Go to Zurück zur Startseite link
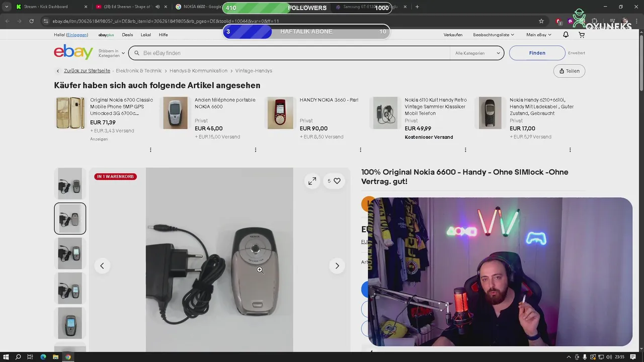The height and width of the screenshot is (362, 644). [87, 71]
